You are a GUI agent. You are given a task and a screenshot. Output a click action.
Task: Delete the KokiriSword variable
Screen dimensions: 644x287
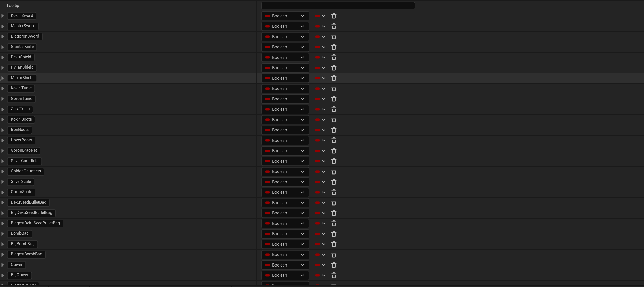(334, 16)
